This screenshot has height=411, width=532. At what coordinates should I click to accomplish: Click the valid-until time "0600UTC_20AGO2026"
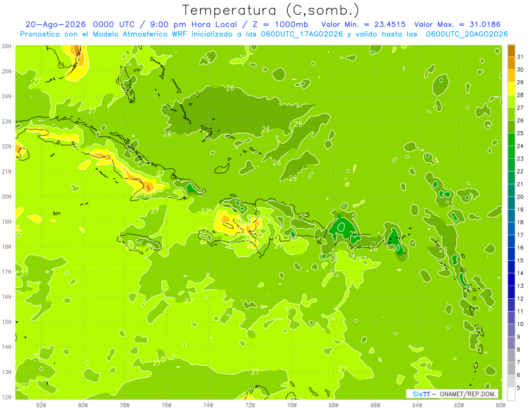[x=467, y=34]
